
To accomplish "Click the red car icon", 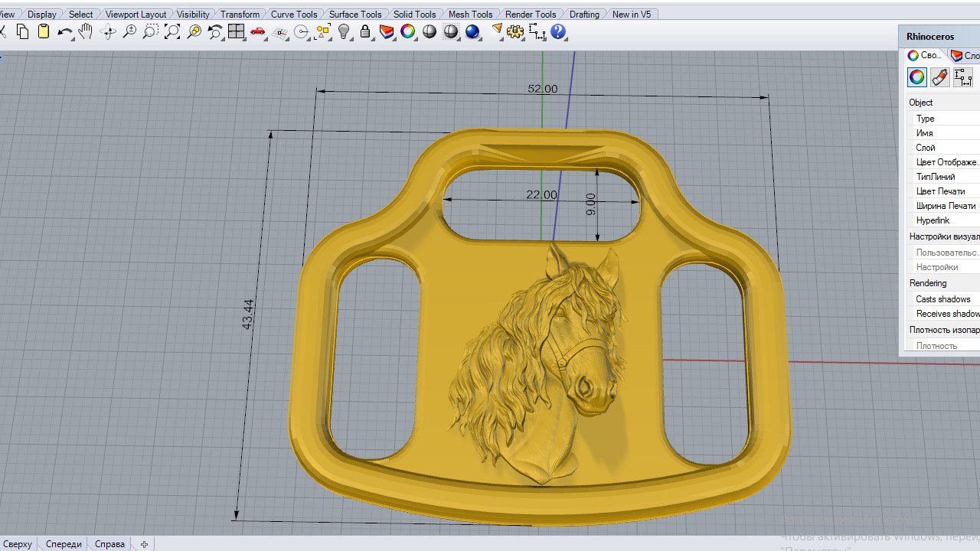I will [x=258, y=32].
